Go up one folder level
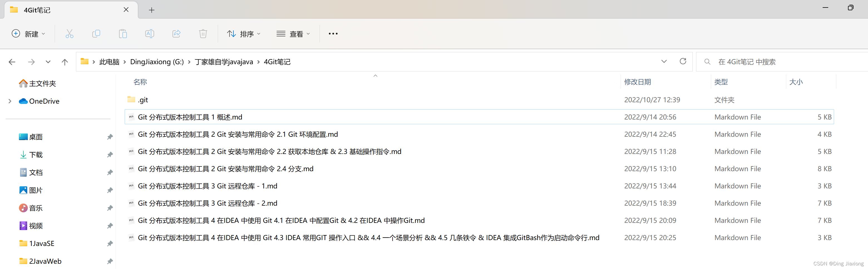Screen dimensions: 868x269 (65, 62)
